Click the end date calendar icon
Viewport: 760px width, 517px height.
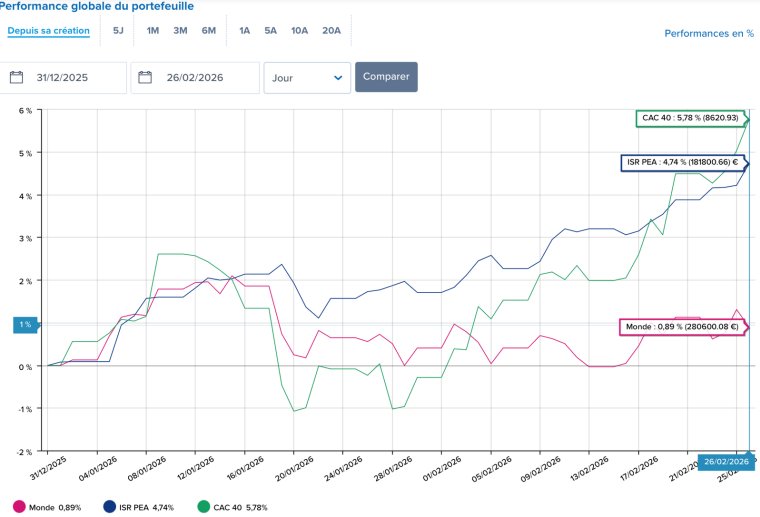(145, 78)
